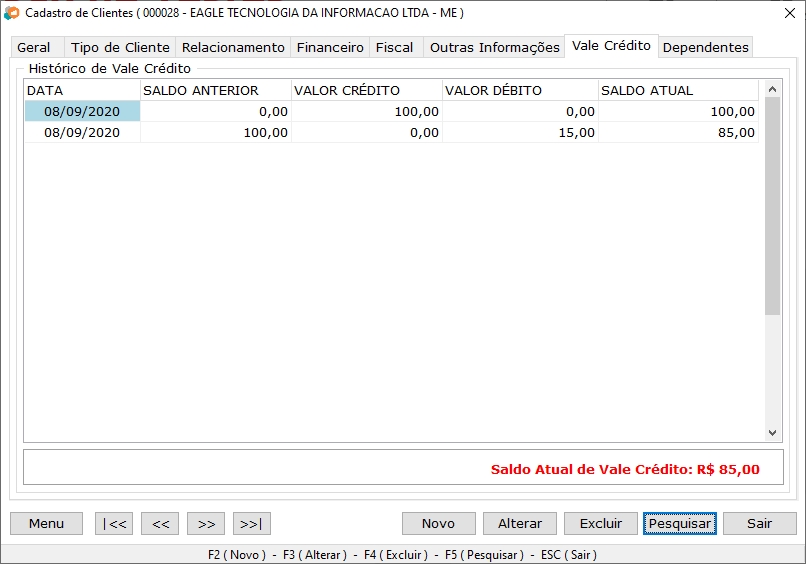This screenshot has width=806, height=564.
Task: Click the DATA column header
Action: pos(82,90)
